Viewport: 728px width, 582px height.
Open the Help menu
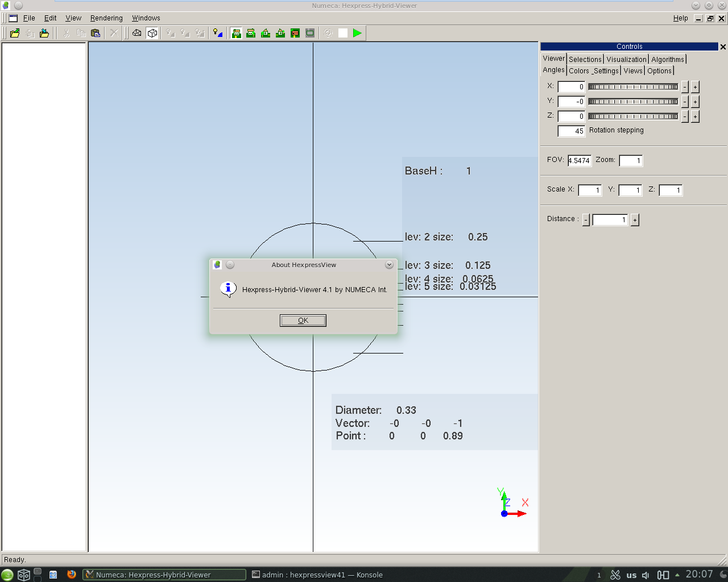coord(680,18)
